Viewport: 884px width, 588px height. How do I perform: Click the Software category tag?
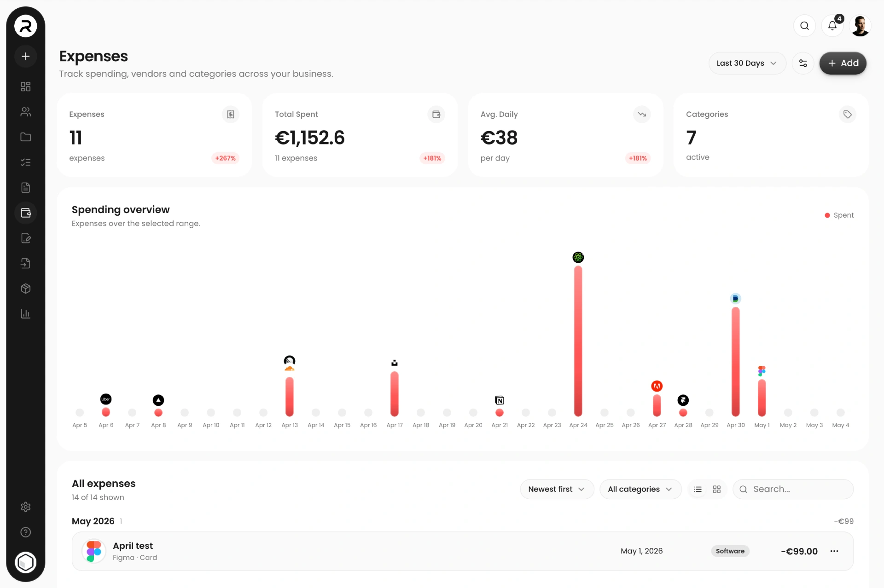[x=730, y=551]
